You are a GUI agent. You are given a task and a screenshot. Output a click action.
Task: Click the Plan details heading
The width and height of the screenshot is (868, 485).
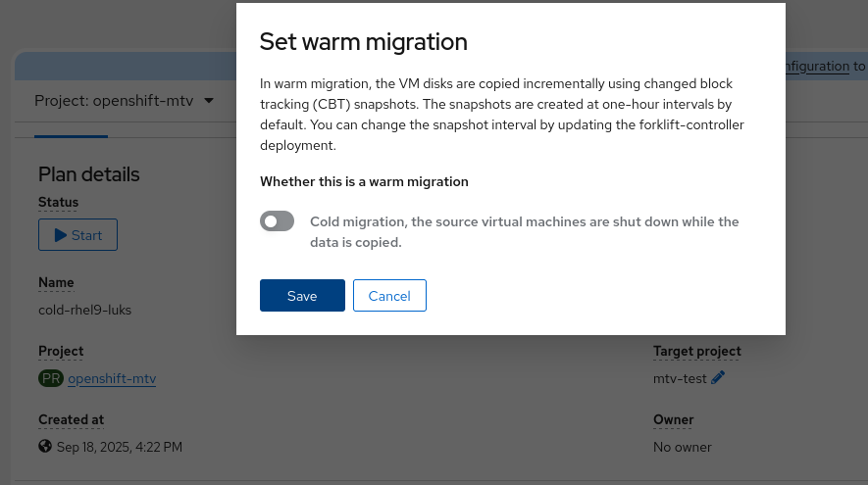tap(89, 174)
